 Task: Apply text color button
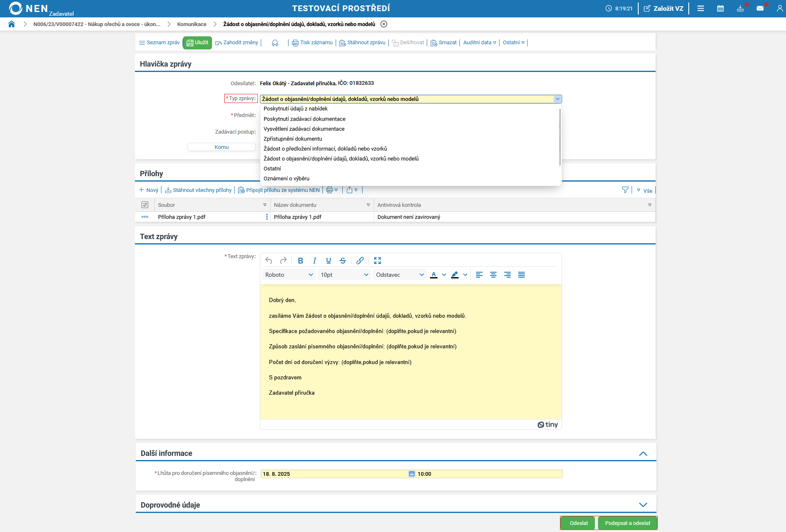(x=434, y=275)
